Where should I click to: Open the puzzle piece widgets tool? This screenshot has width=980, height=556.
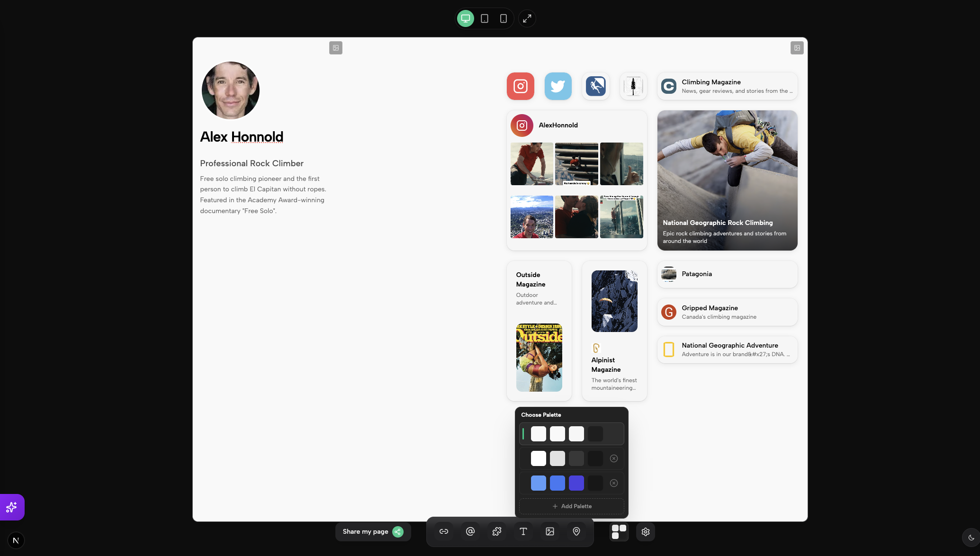[496, 531]
